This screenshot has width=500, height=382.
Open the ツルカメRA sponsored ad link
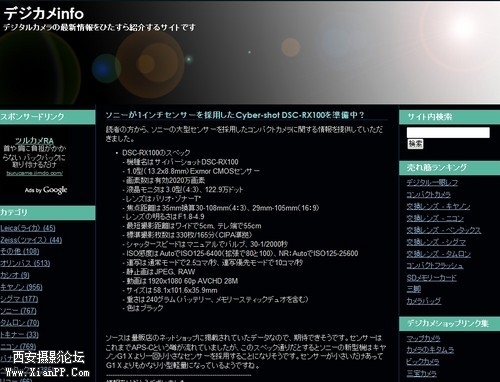[x=34, y=140]
